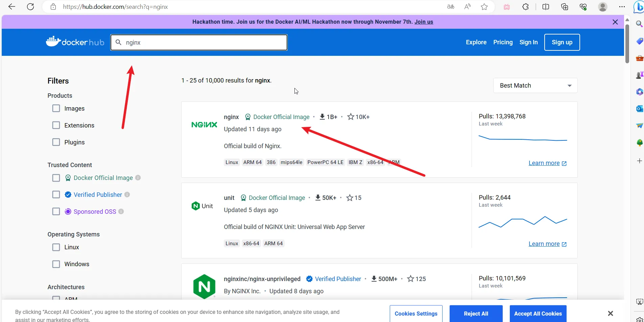Click the Sign up button
Screen dimensions: 644x322
(x=562, y=42)
